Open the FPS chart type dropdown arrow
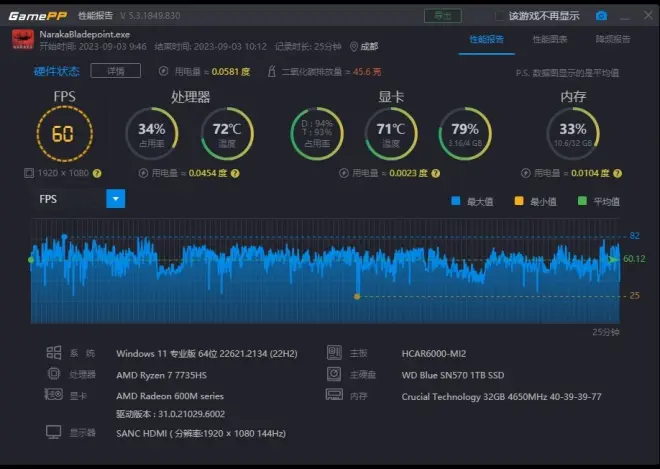660x469 pixels. point(116,199)
